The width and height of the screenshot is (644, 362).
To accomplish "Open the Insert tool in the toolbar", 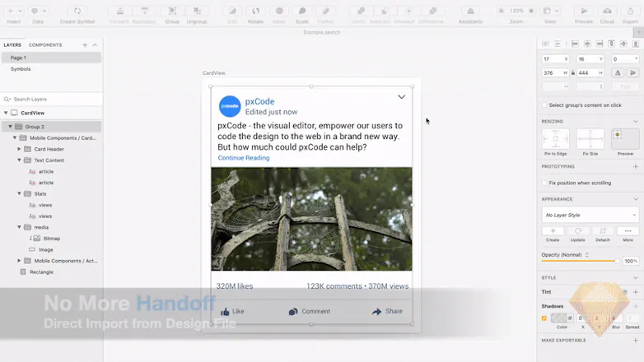I will 13,11.
